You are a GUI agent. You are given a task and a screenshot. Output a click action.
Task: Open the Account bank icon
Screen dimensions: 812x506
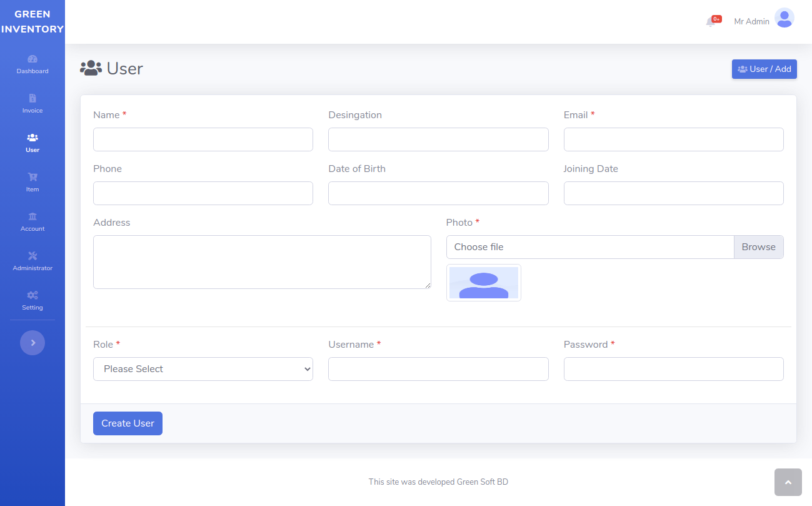(33, 216)
